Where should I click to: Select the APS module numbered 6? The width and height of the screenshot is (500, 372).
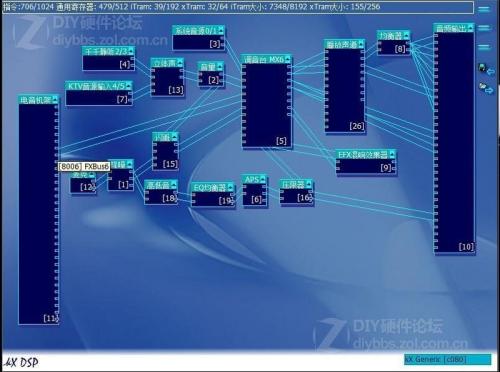255,191
